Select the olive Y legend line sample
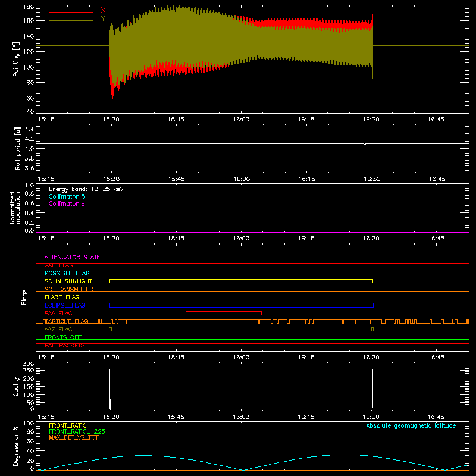Image resolution: width=476 pixels, height=476 pixels. click(71, 21)
